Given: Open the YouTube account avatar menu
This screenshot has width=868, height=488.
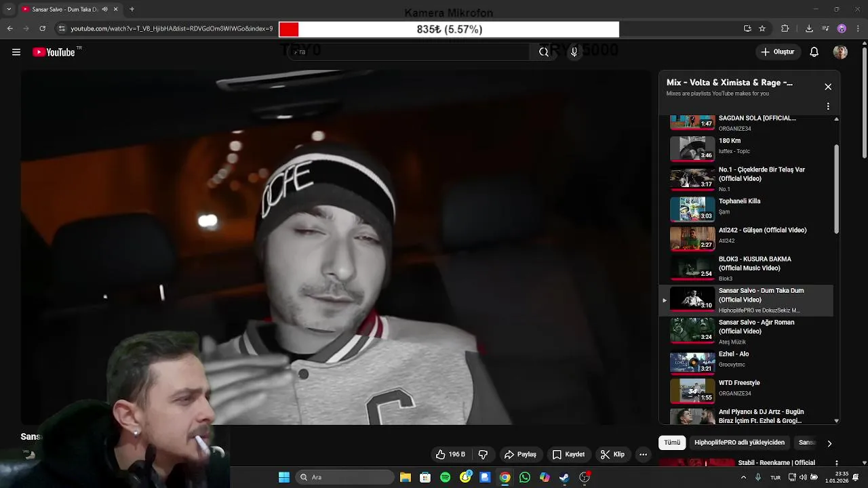Looking at the screenshot, I should 840,52.
